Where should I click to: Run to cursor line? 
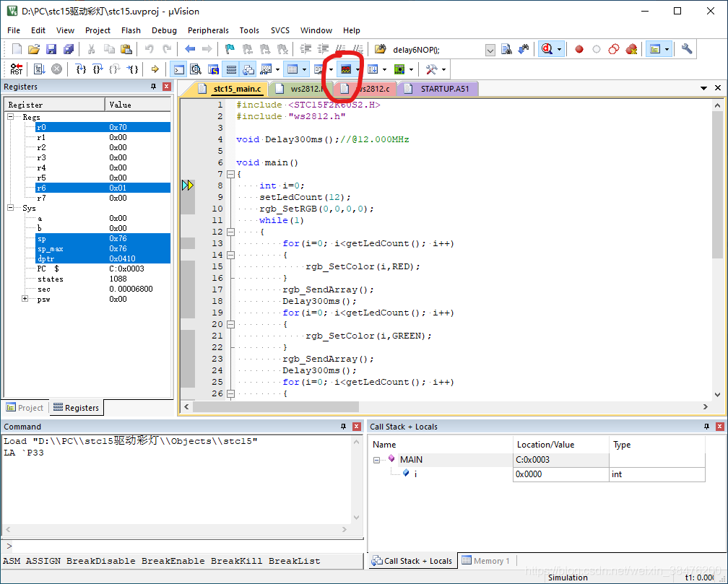133,69
